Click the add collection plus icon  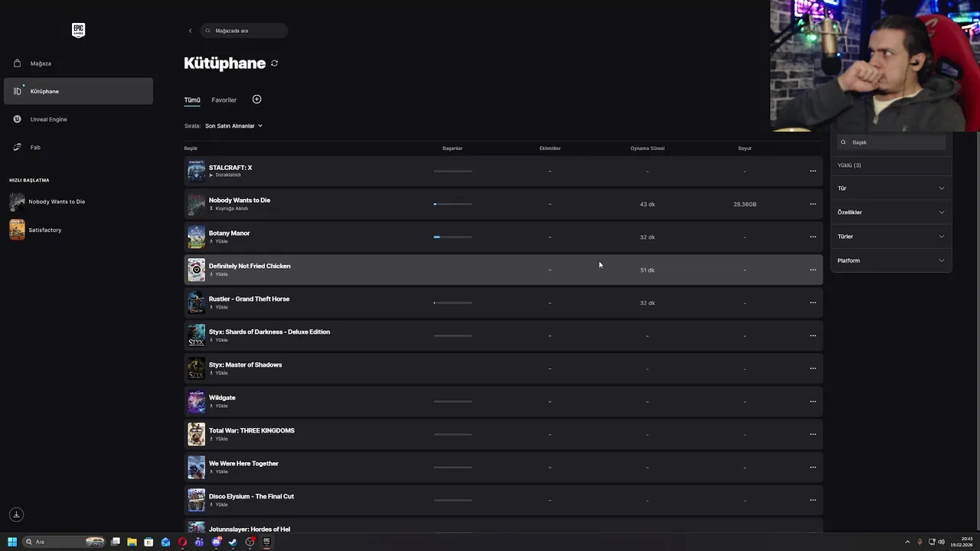point(256,99)
